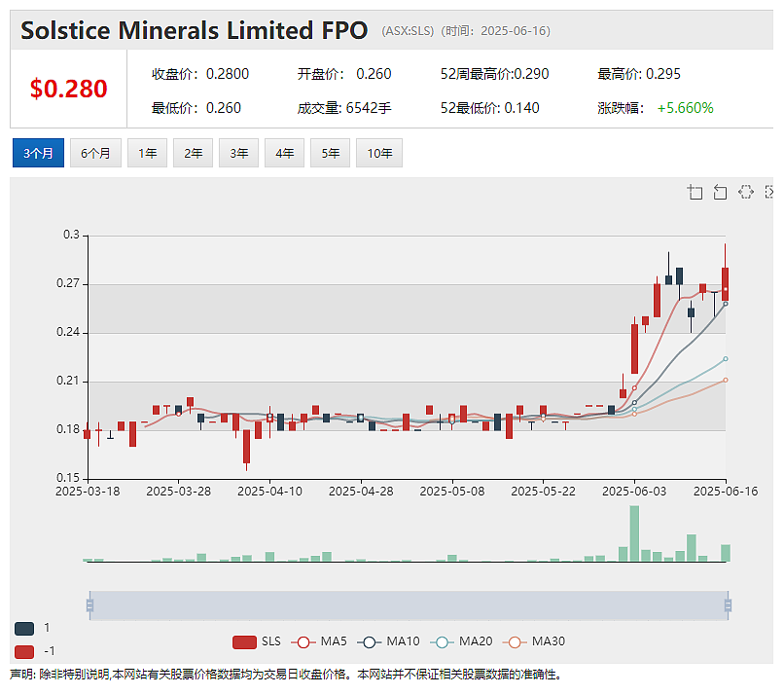Image resolution: width=784 pixels, height=695 pixels.
Task: Click the last candlestick at 2025-06-16
Action: (725, 283)
